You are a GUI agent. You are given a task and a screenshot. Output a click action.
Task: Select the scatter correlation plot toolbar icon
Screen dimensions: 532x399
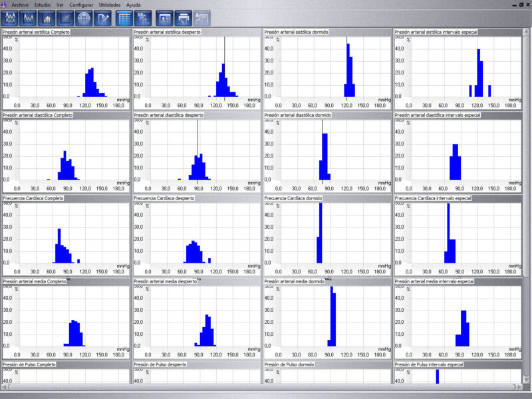[66, 18]
